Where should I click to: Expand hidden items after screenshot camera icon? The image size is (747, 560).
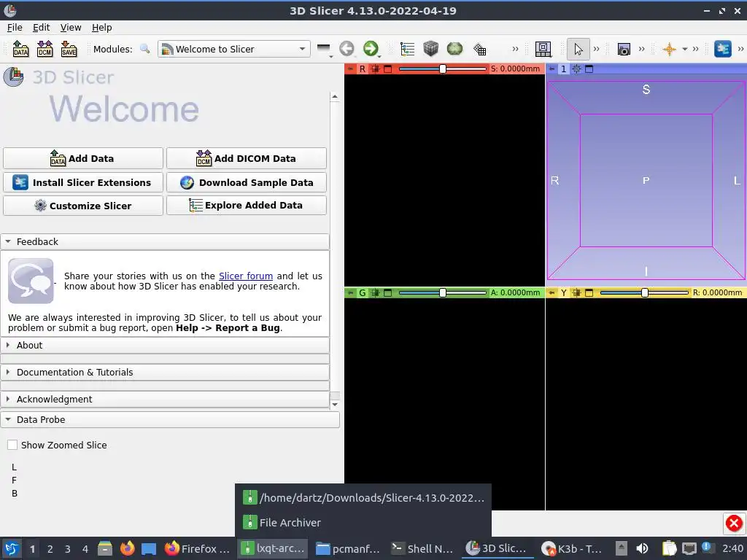(642, 49)
